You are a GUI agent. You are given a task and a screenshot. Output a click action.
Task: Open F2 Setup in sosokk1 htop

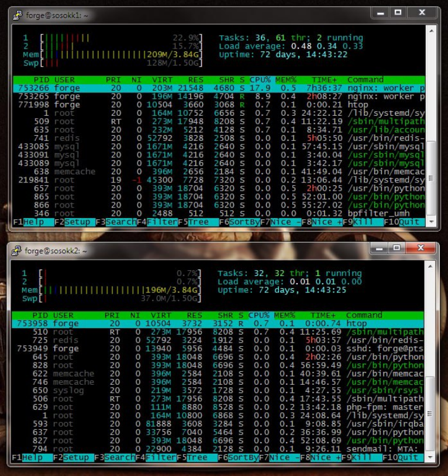75,222
